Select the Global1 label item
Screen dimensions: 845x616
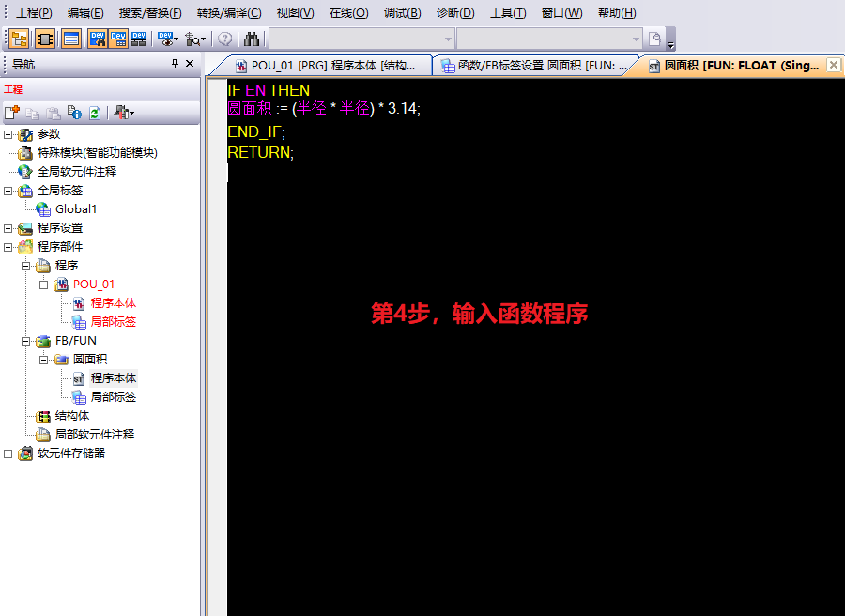(x=76, y=209)
